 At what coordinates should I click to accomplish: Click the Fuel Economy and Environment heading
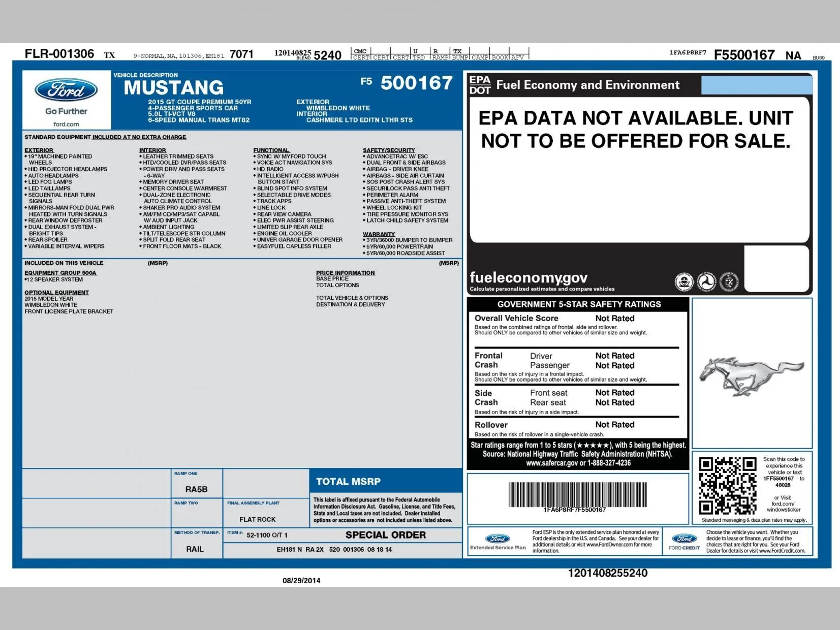click(x=588, y=85)
